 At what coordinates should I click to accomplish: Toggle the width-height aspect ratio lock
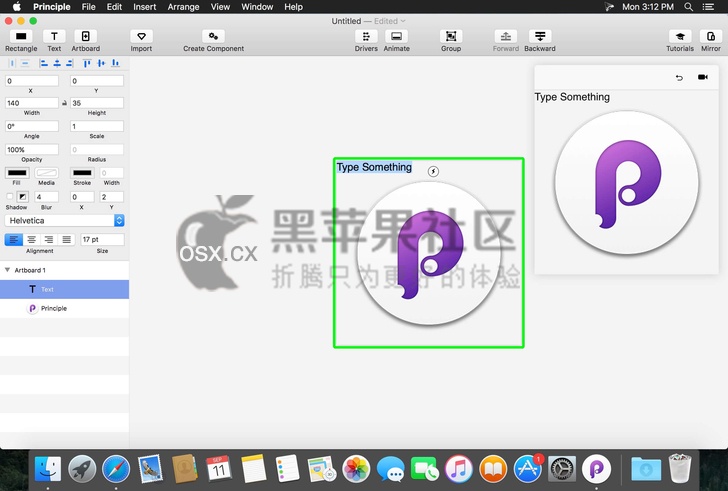(x=64, y=103)
